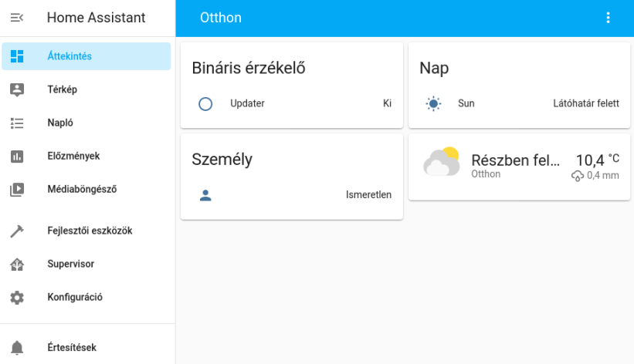Click the person icon in the Személy card

205,195
